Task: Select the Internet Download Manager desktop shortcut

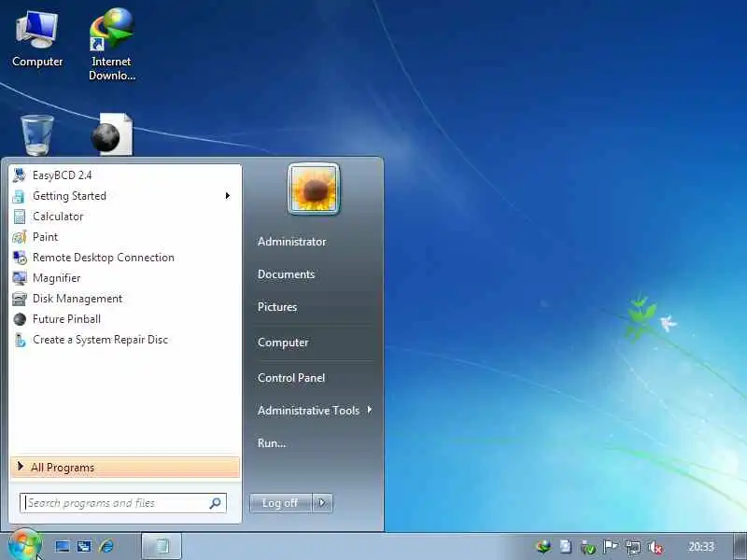Action: point(112,44)
